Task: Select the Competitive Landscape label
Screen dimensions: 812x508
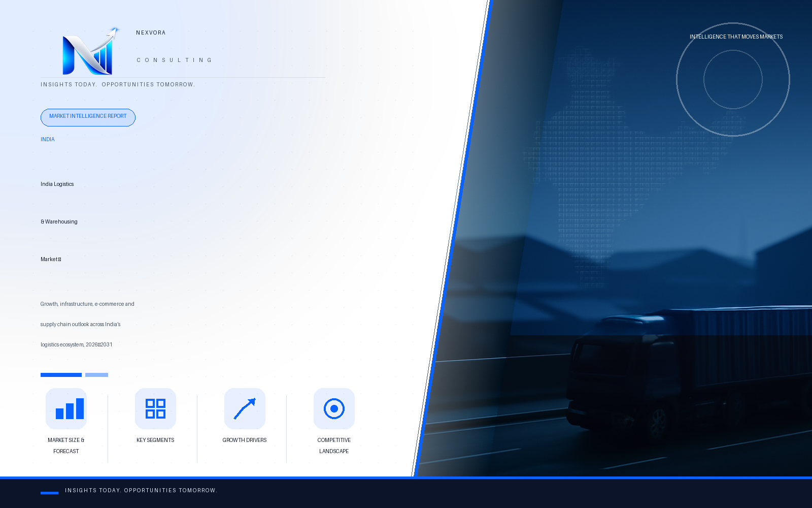Action: coord(334,446)
